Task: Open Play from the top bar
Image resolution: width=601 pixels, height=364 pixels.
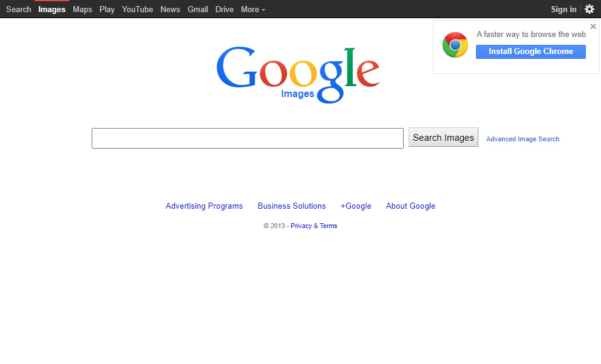Action: pos(107,10)
